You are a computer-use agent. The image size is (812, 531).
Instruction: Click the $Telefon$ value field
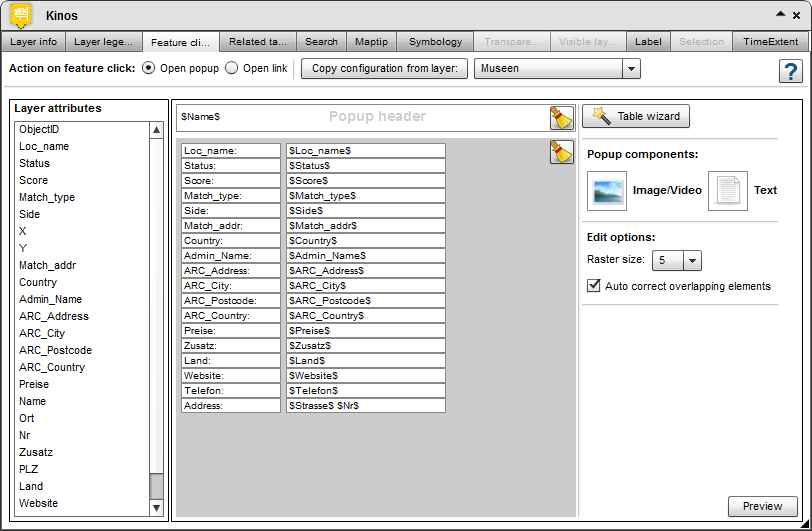(x=366, y=391)
